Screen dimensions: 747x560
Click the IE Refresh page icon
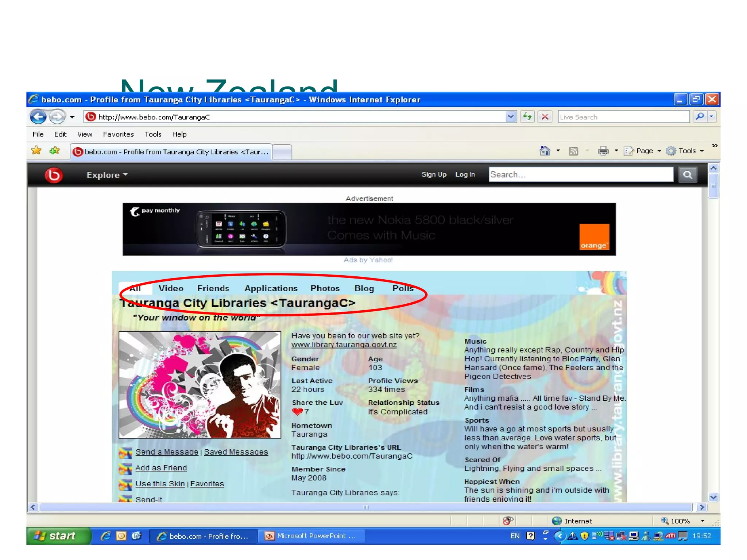coord(527,117)
